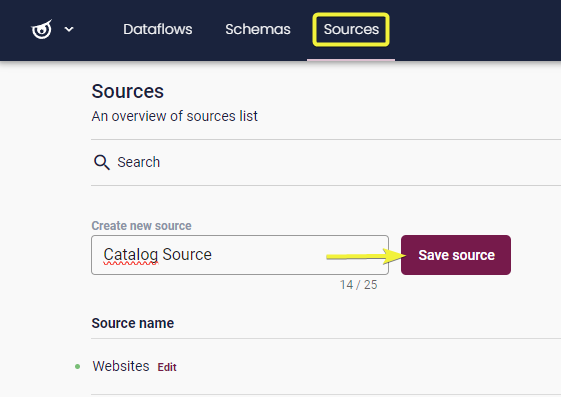561x397 pixels.
Task: Click the search magnifier icon
Action: (x=102, y=162)
